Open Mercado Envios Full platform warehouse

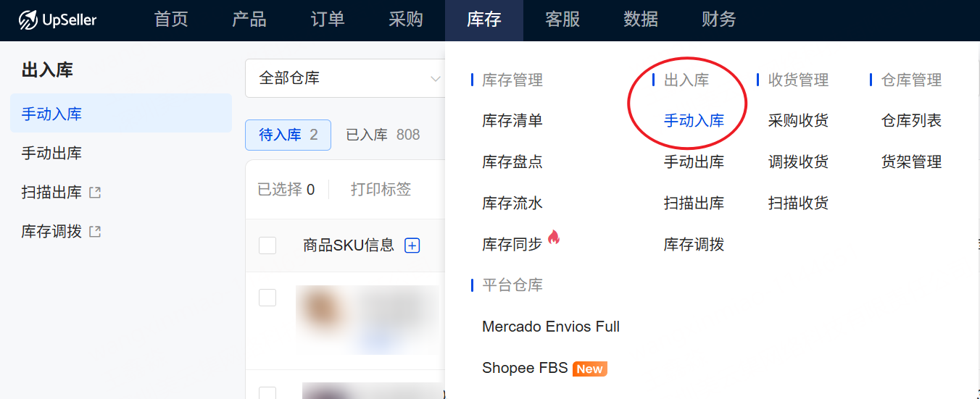(551, 327)
